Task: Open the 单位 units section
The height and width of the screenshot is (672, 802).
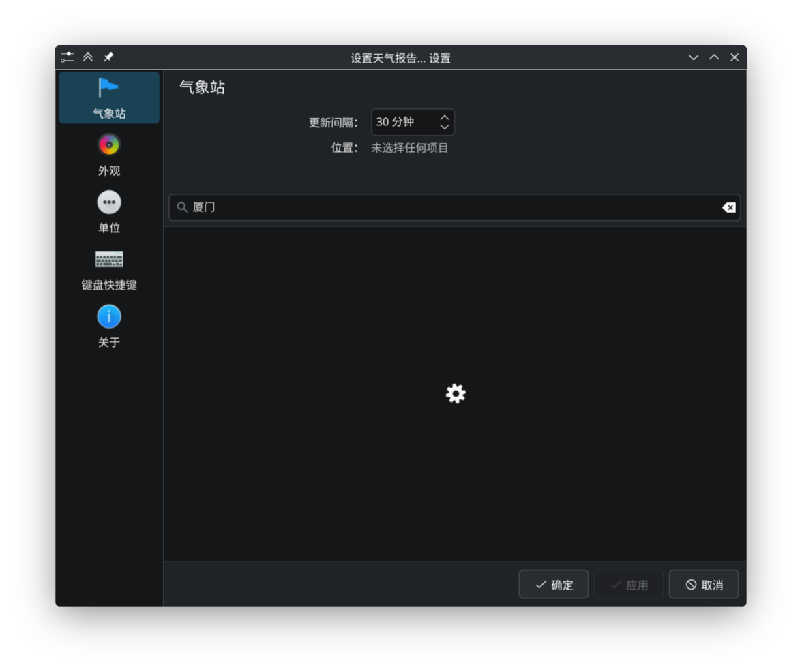Action: 109,213
